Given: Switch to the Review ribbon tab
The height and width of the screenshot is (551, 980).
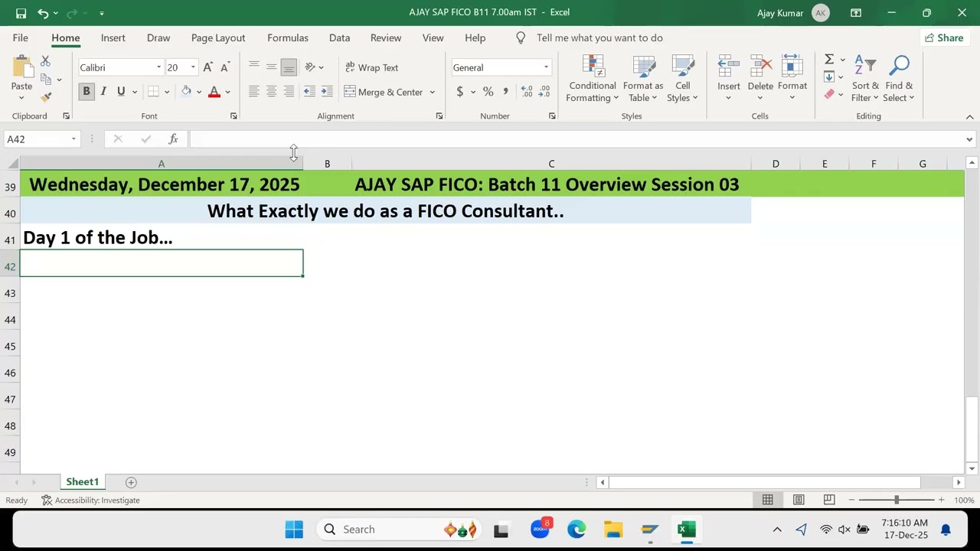Looking at the screenshot, I should click(386, 37).
